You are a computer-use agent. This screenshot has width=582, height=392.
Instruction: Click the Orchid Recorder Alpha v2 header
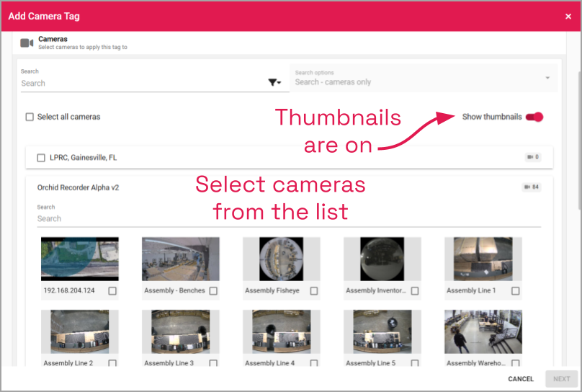[x=78, y=187]
